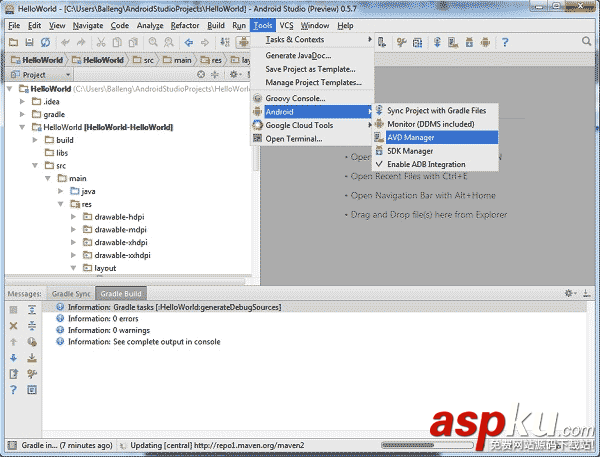The height and width of the screenshot is (457, 600).
Task: Click the Android Device Monitor toolbar icon
Action: point(485,42)
